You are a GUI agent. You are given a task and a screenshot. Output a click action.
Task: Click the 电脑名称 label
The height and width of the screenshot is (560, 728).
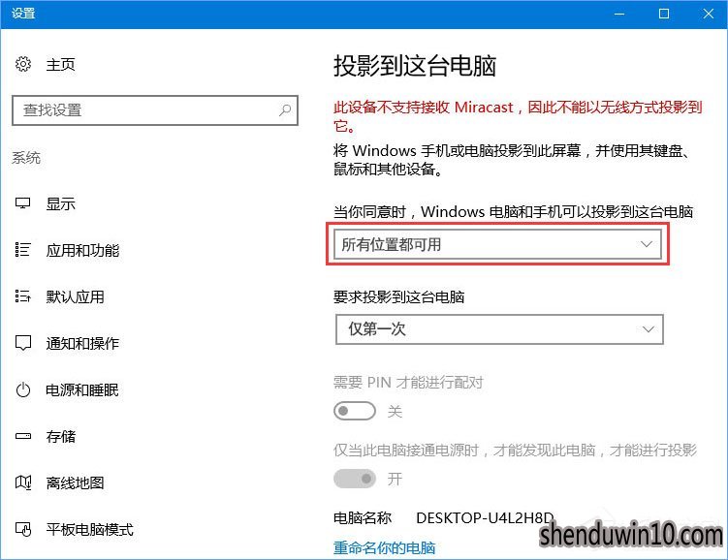363,517
